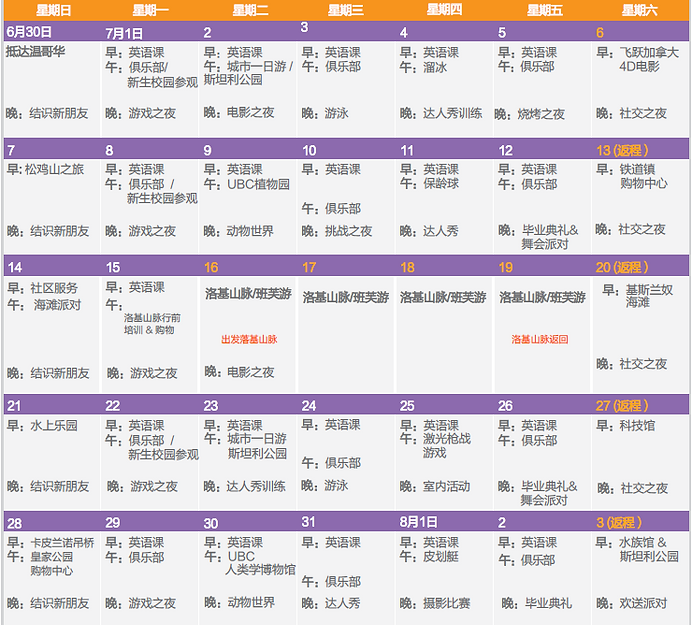Click 早：科技馆 on July 27
692x625 pixels.
pyautogui.click(x=626, y=425)
